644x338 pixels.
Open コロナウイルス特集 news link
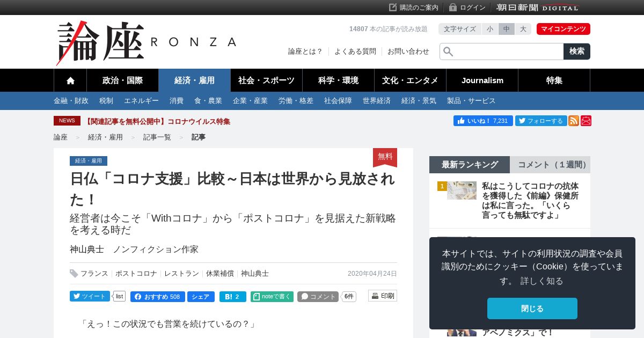click(x=157, y=121)
